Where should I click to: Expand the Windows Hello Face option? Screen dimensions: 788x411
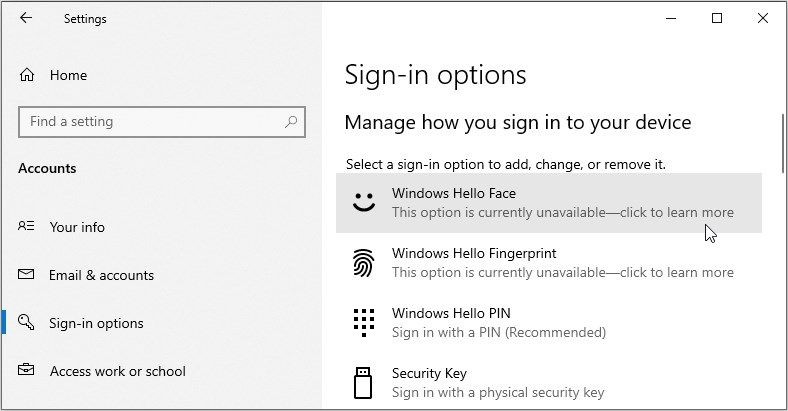[549, 203]
